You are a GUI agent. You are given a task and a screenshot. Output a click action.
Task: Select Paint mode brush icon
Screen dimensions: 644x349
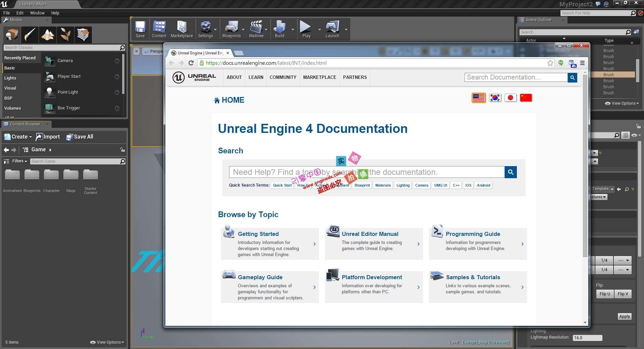pyautogui.click(x=30, y=35)
